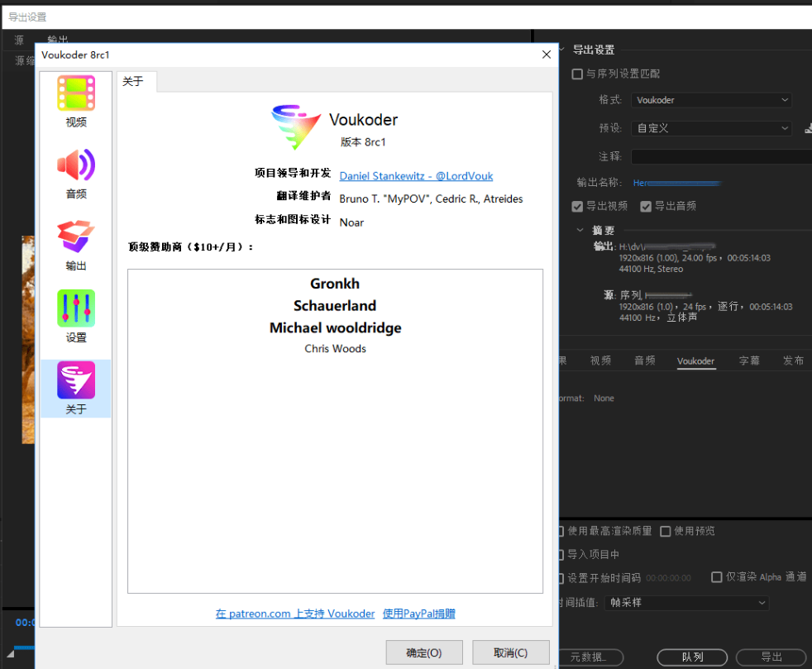Enable 与序列设置匹配 checkbox
Viewport: 812px width, 669px height.
click(x=577, y=74)
